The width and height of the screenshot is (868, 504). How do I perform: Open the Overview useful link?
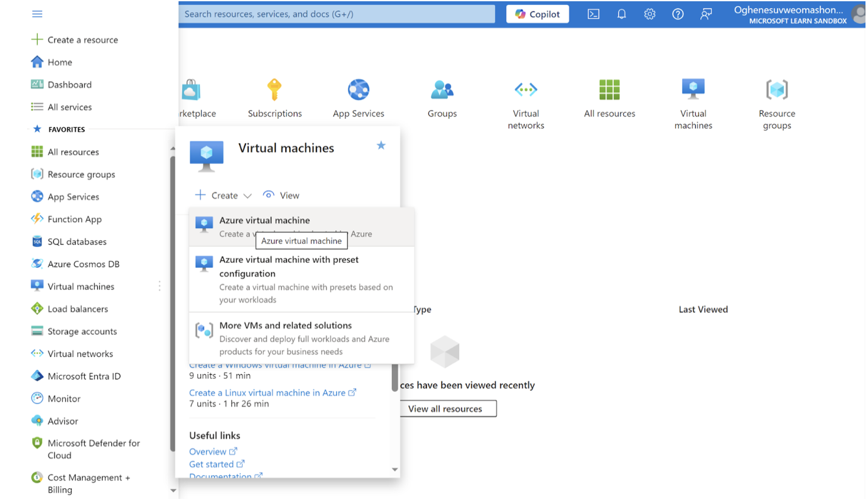coord(213,452)
